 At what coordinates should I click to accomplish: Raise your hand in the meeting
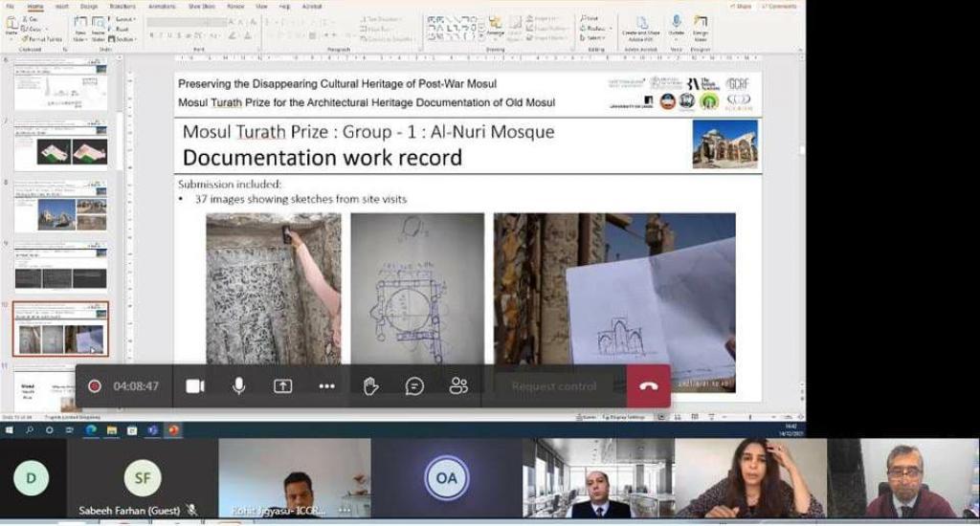coord(370,386)
